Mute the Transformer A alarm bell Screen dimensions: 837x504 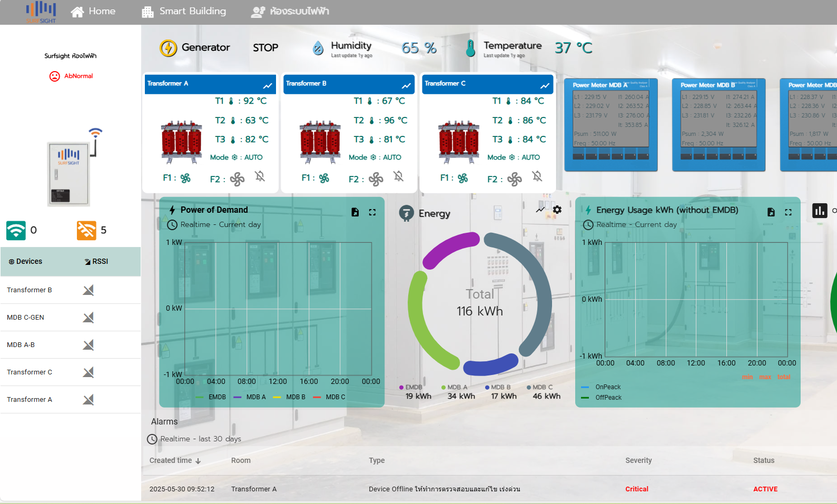[x=260, y=176]
